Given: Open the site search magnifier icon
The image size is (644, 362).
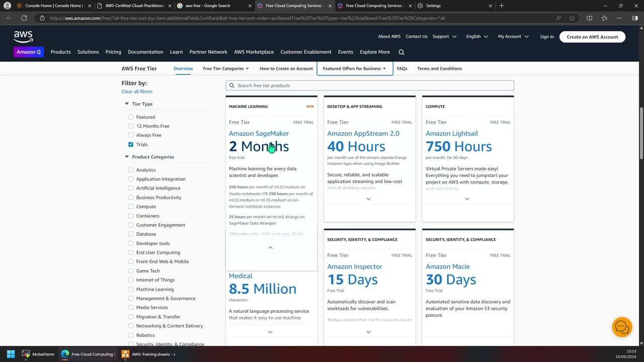Looking at the screenshot, I should click(x=401, y=52).
